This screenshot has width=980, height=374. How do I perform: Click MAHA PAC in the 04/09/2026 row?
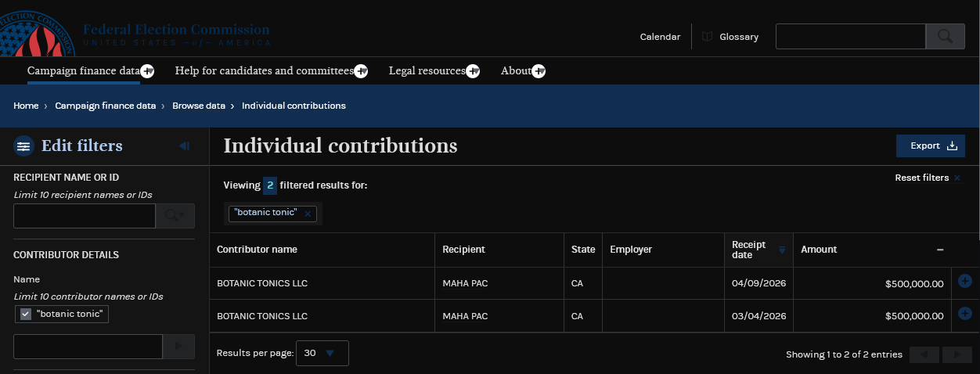(465, 283)
